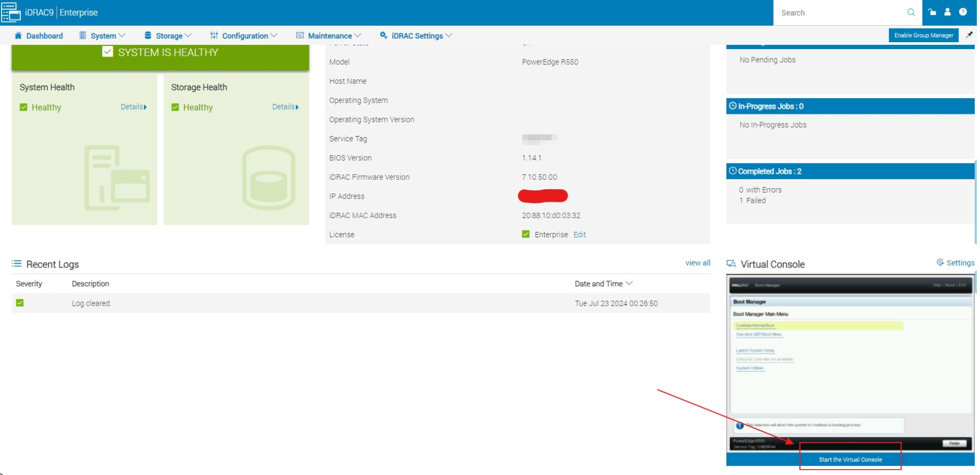980x475 pixels.
Task: Click the Log cleared severity check icon
Action: coord(20,304)
